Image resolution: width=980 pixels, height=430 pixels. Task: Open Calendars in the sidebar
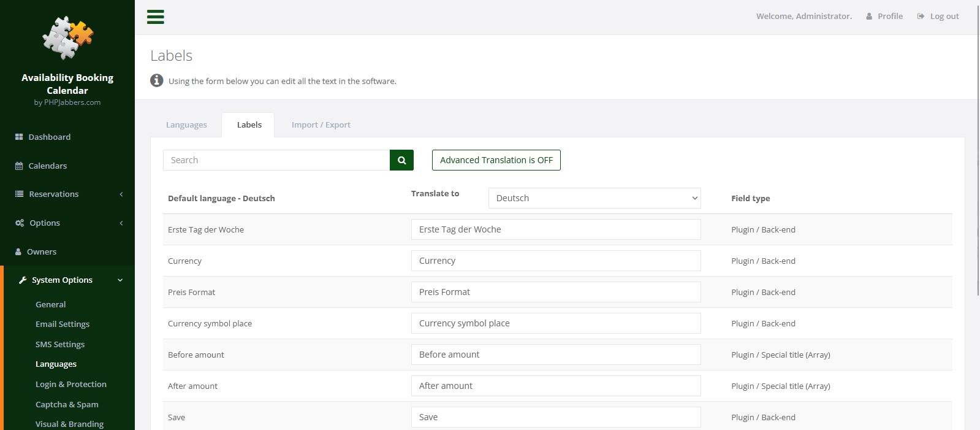tap(47, 166)
